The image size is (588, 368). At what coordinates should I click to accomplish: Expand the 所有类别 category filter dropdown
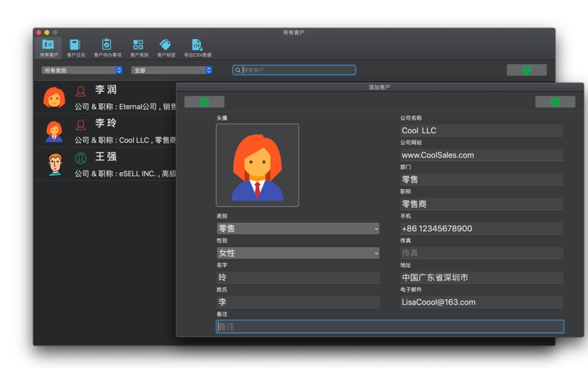82,71
